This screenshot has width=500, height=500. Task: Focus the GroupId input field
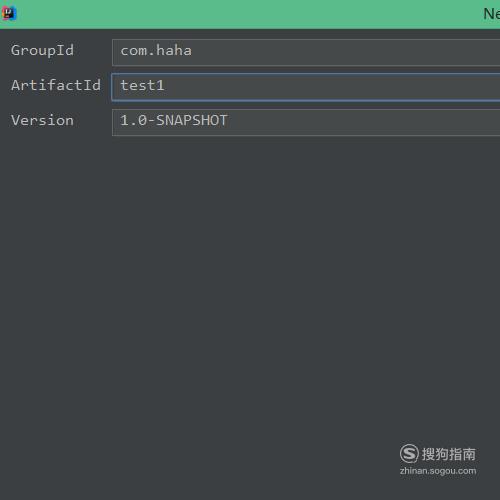[306, 52]
